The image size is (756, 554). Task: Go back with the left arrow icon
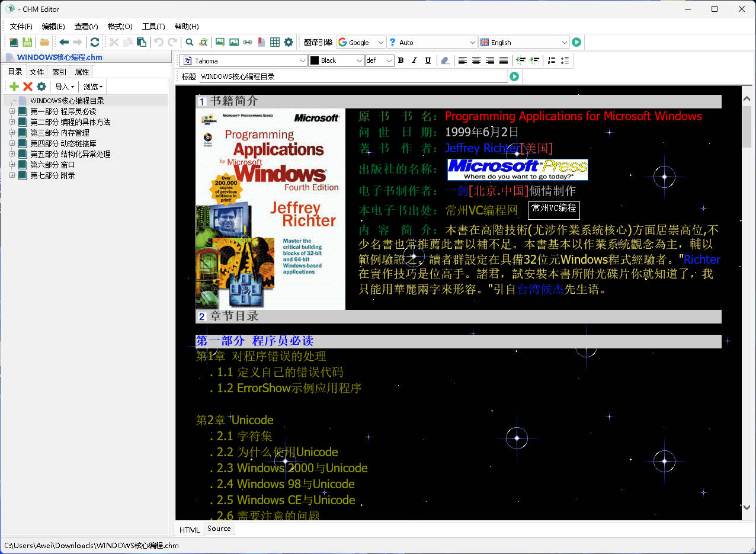[64, 42]
